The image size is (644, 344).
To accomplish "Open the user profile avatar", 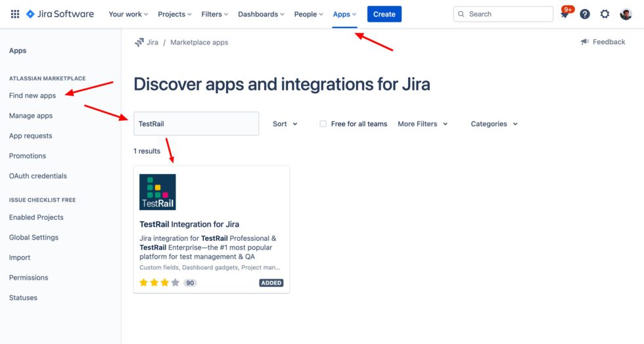I will [626, 14].
